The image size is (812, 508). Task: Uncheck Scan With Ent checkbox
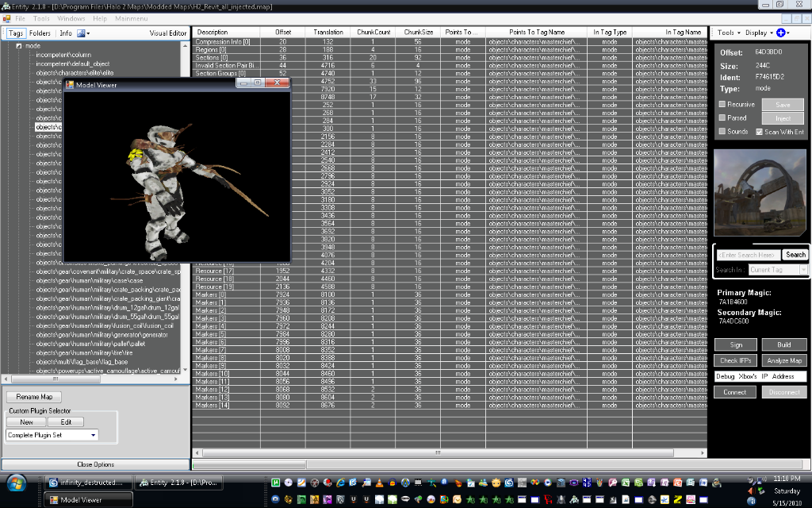[759, 132]
